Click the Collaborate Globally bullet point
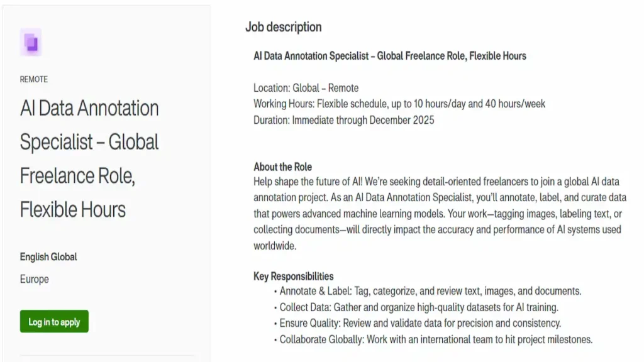 [x=436, y=339]
